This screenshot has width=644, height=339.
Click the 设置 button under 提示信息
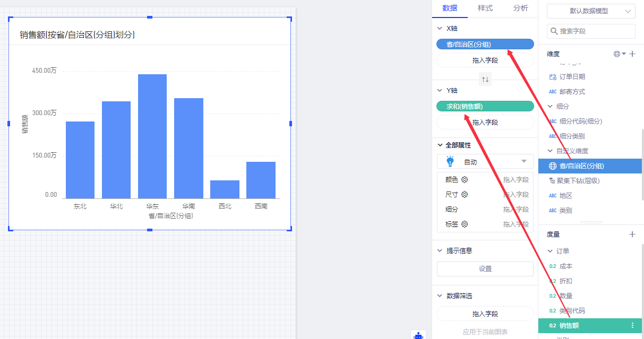[485, 269]
